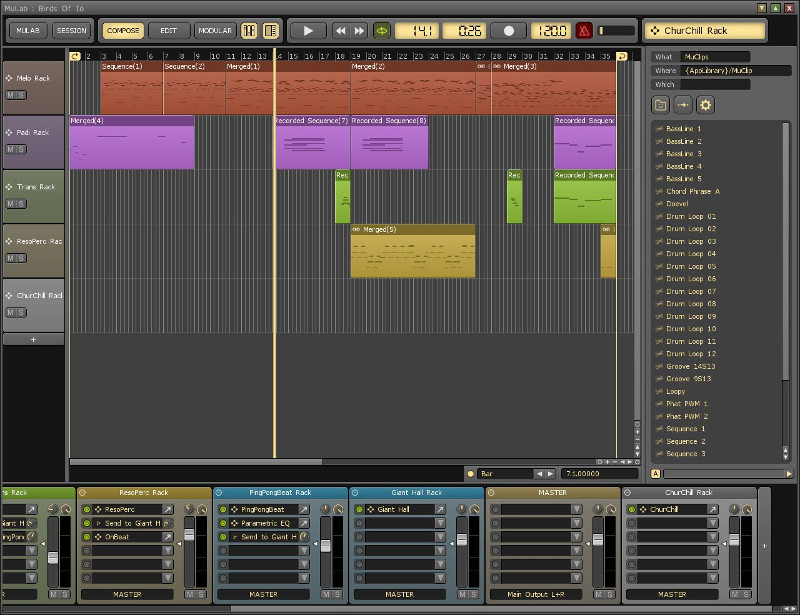The width and height of the screenshot is (800, 615).
Task: Open fourth slot dropdown in PingPongBeat Rack
Action: tap(304, 551)
